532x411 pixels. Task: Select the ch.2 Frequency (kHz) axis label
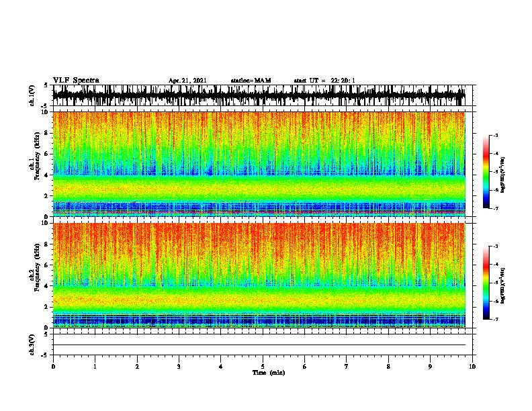point(34,267)
